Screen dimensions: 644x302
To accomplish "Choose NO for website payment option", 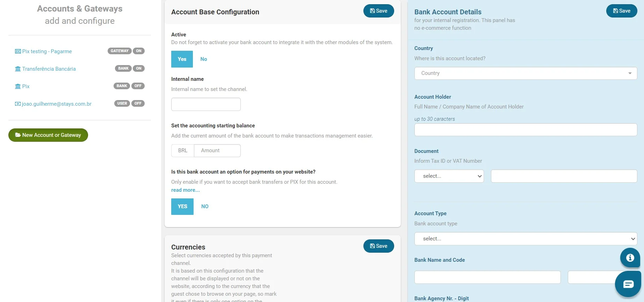I will click(205, 206).
